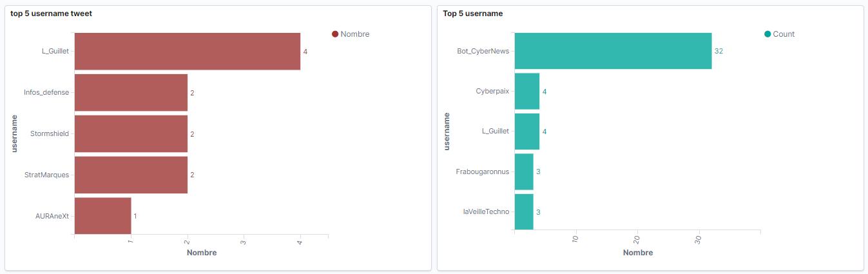
Task: Click the Bot_CyberNews bar
Action: [613, 51]
